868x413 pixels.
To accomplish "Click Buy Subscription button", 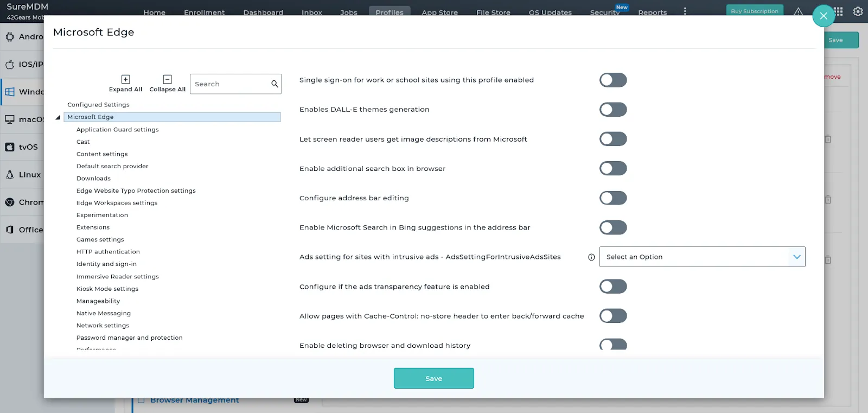I will click(x=755, y=11).
